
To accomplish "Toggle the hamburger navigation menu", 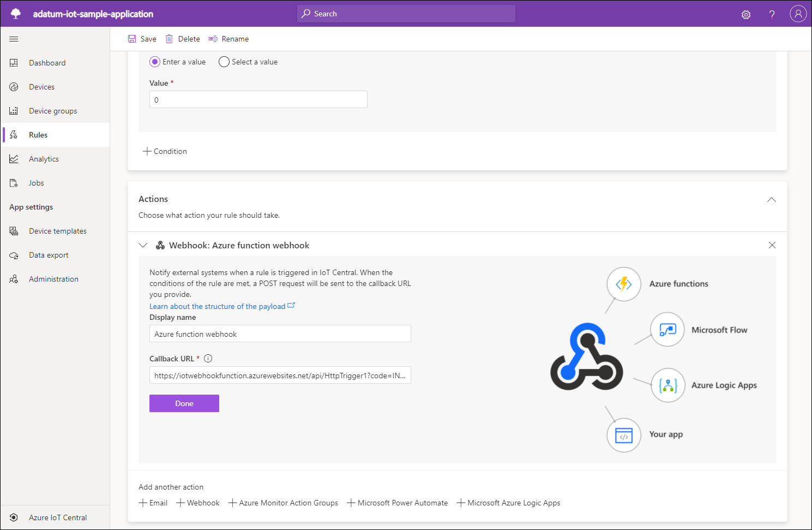I will point(14,39).
